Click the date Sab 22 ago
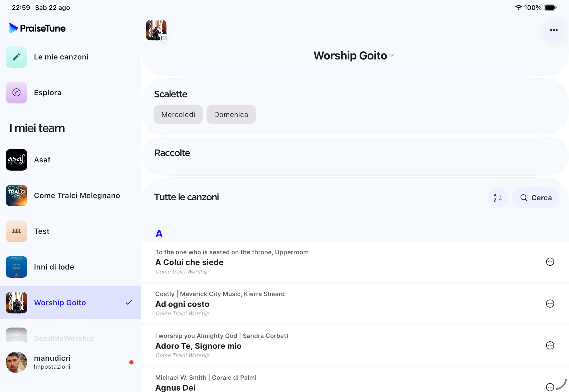Viewport: 569px width, 392px height. pyautogui.click(x=52, y=8)
